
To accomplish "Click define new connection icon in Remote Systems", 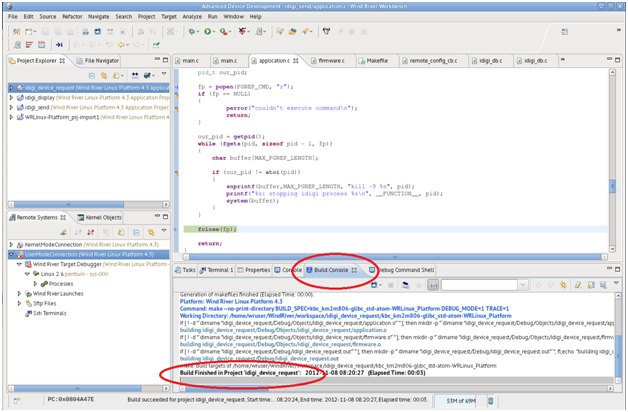I will click(x=64, y=232).
